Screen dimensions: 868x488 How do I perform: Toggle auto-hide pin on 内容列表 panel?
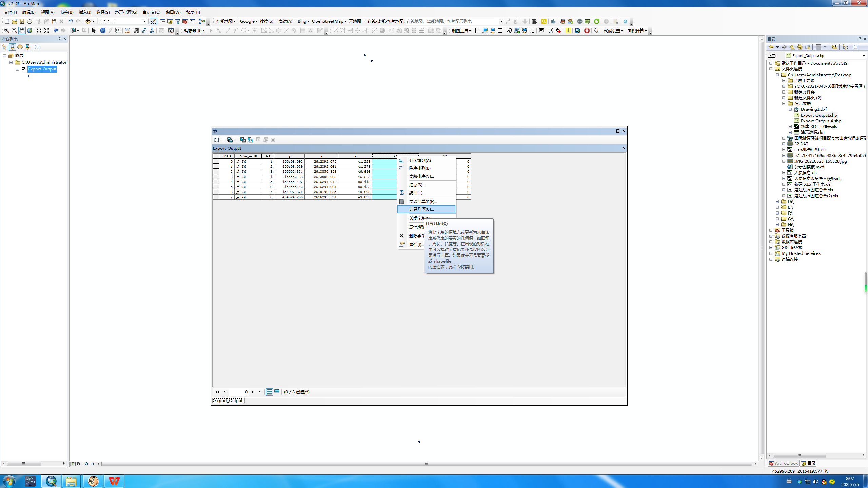(59, 39)
